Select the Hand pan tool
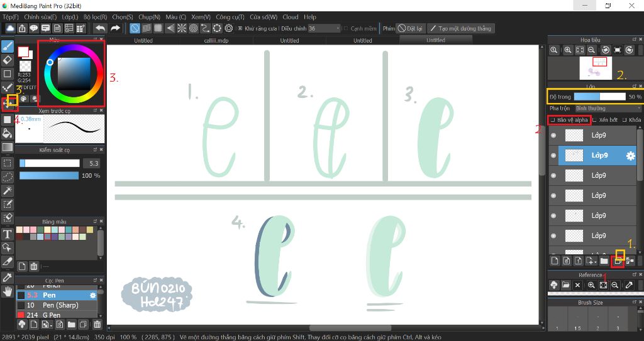 coord(7,291)
